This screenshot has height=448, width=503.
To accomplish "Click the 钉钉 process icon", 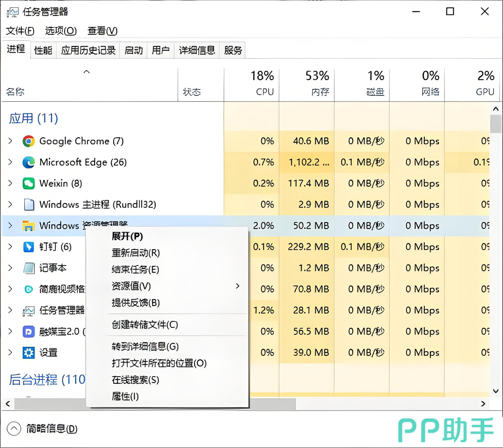I will [x=28, y=247].
